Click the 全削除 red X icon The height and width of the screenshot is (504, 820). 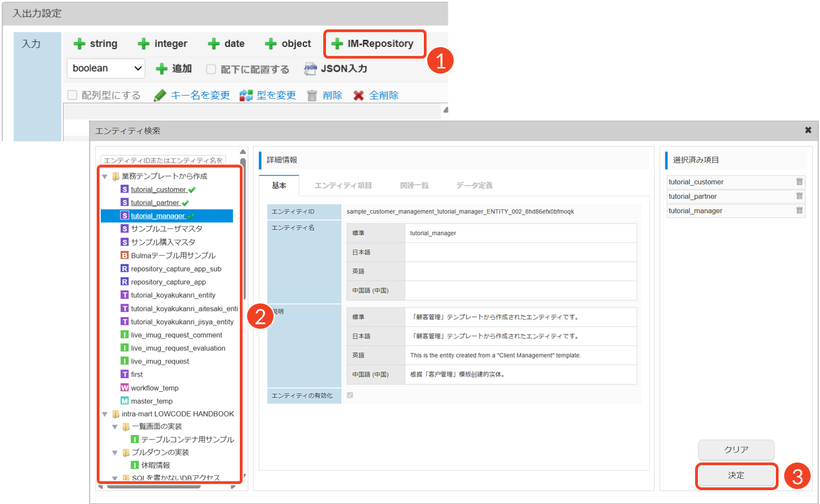coord(359,96)
